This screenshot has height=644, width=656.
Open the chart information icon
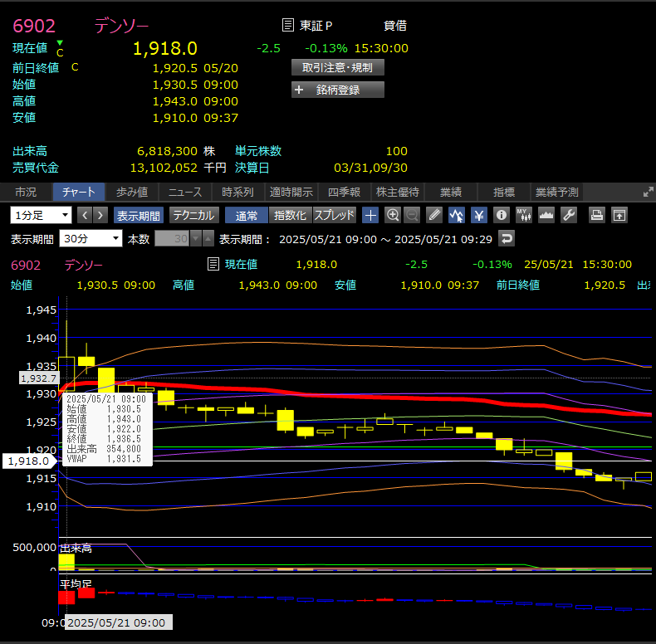(x=502, y=216)
